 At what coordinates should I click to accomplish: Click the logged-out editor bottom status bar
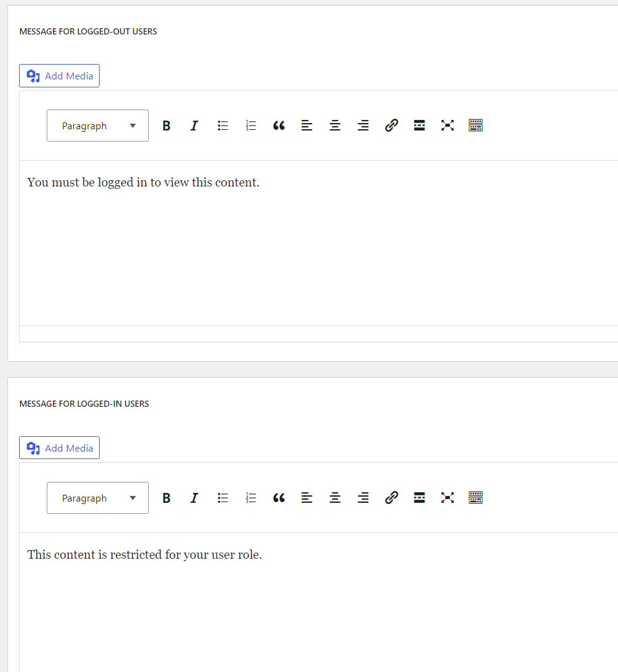pyautogui.click(x=319, y=334)
